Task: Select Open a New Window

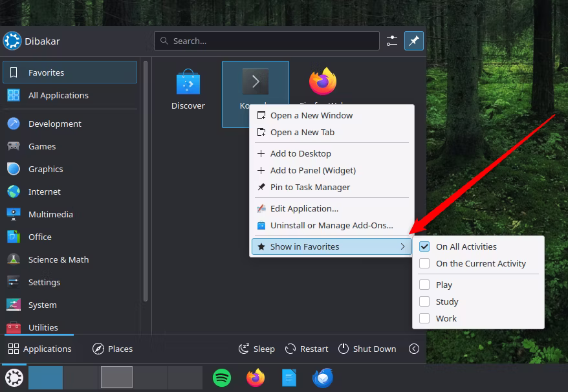Action: pyautogui.click(x=311, y=115)
